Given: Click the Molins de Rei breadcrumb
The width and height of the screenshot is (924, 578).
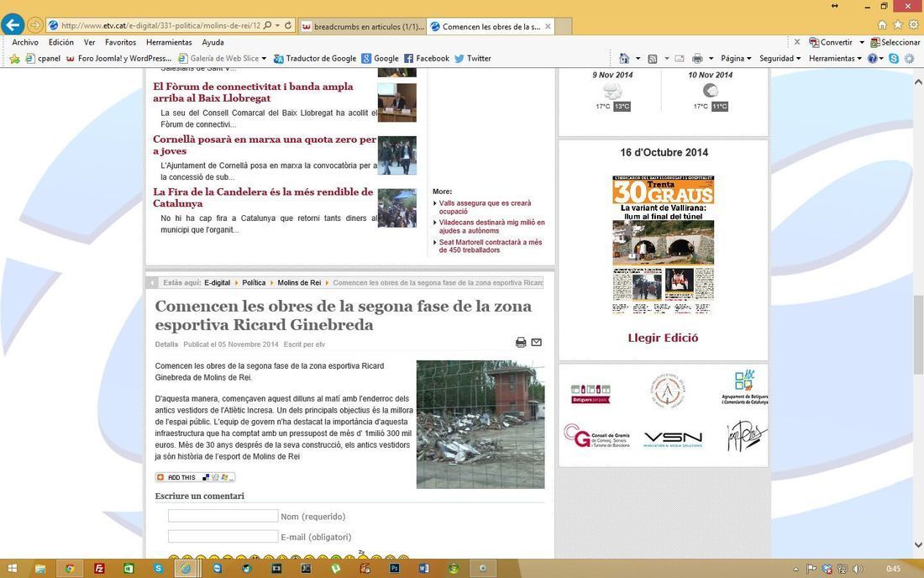Looking at the screenshot, I should tap(299, 283).
